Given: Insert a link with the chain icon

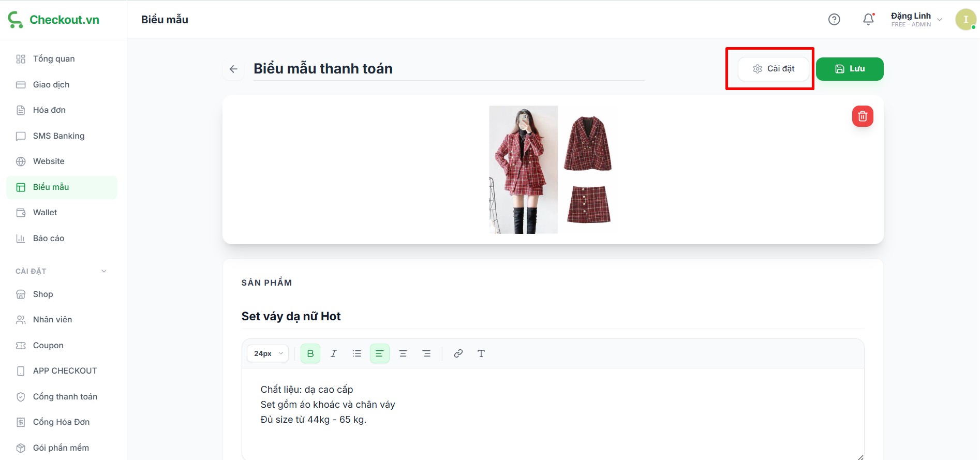Looking at the screenshot, I should point(458,353).
